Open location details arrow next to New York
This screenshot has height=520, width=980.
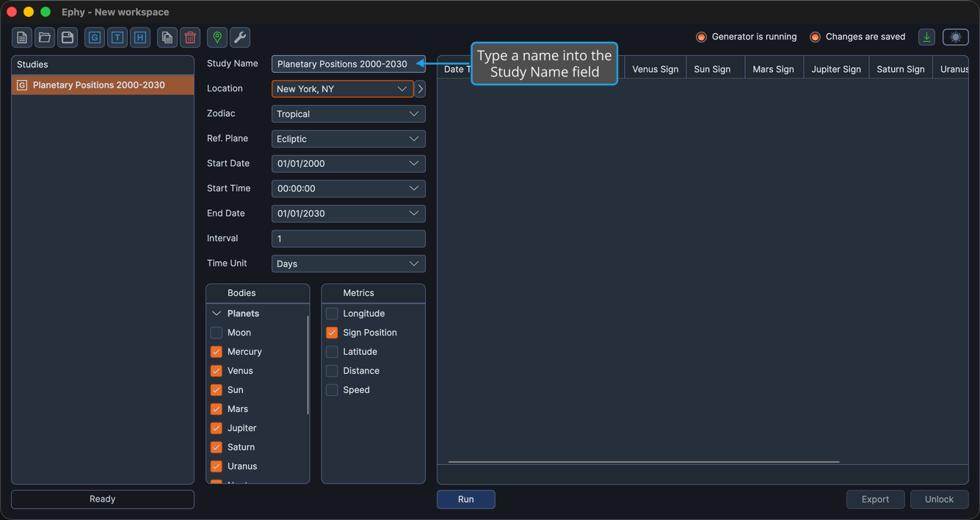pos(420,89)
